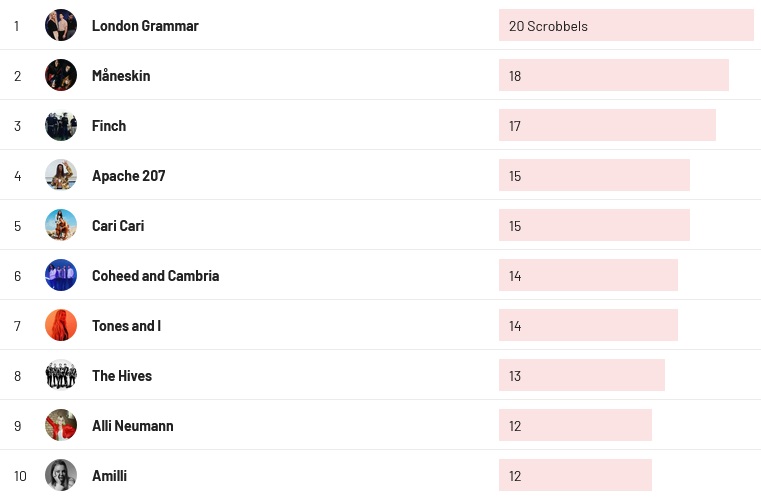
Task: Go to the Måneskin artist page
Action: pos(121,76)
